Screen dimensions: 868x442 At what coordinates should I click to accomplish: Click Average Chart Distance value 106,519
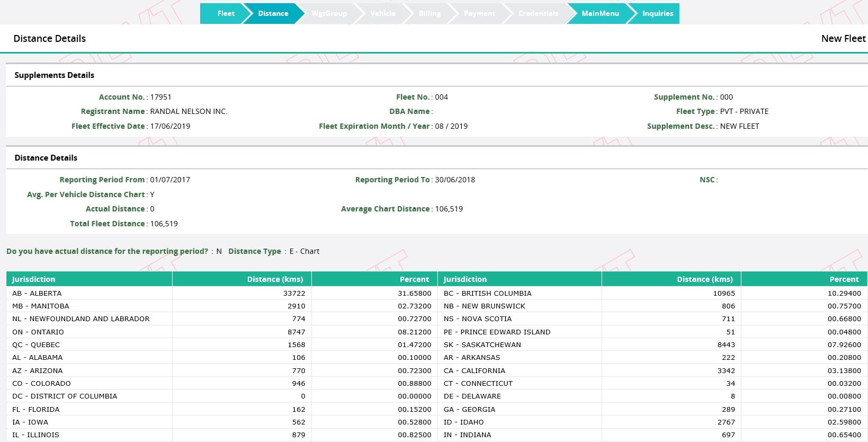(449, 209)
